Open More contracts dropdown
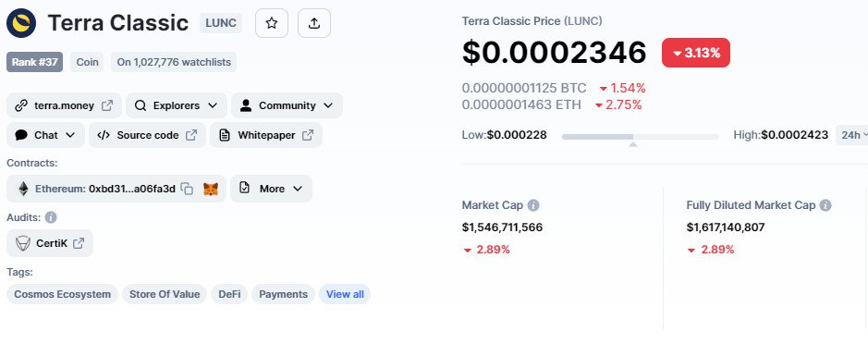Image resolution: width=868 pixels, height=344 pixels. tap(271, 189)
